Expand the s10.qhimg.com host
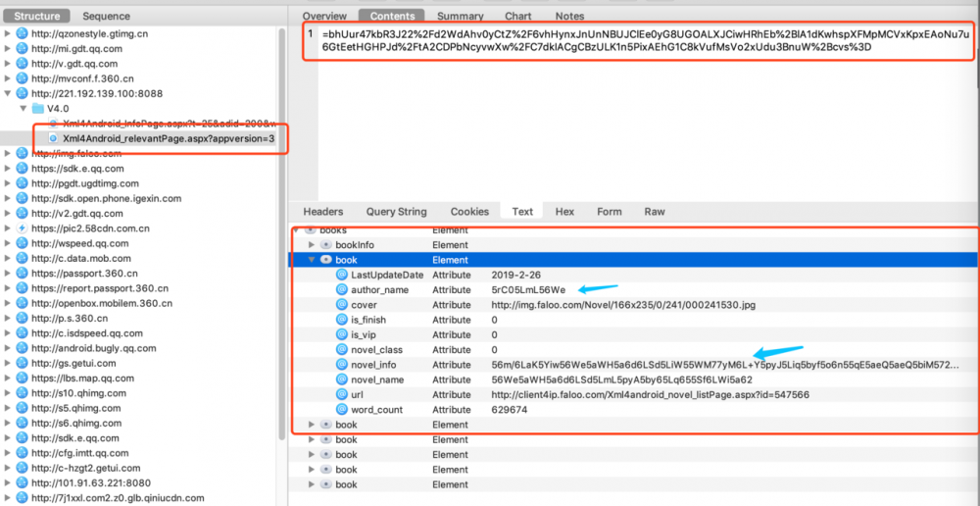The height and width of the screenshot is (506, 980). pos(8,393)
